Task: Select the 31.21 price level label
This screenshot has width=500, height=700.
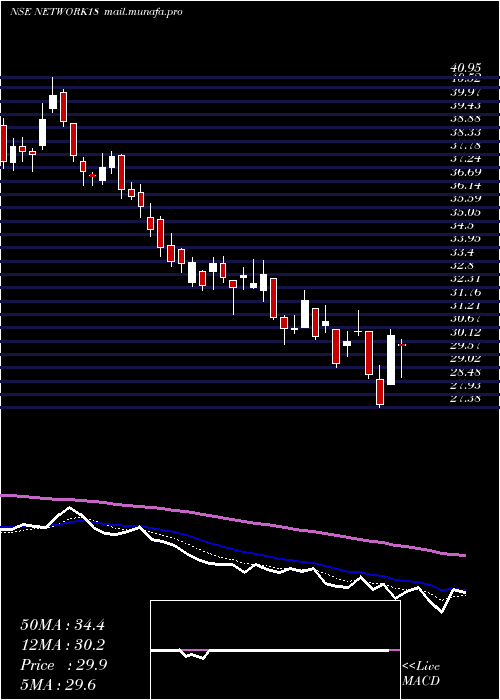Action: (465, 306)
